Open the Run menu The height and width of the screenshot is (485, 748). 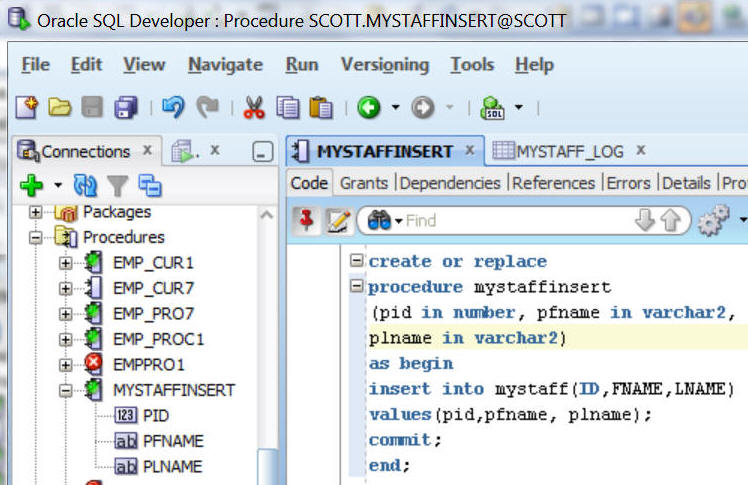[x=301, y=64]
